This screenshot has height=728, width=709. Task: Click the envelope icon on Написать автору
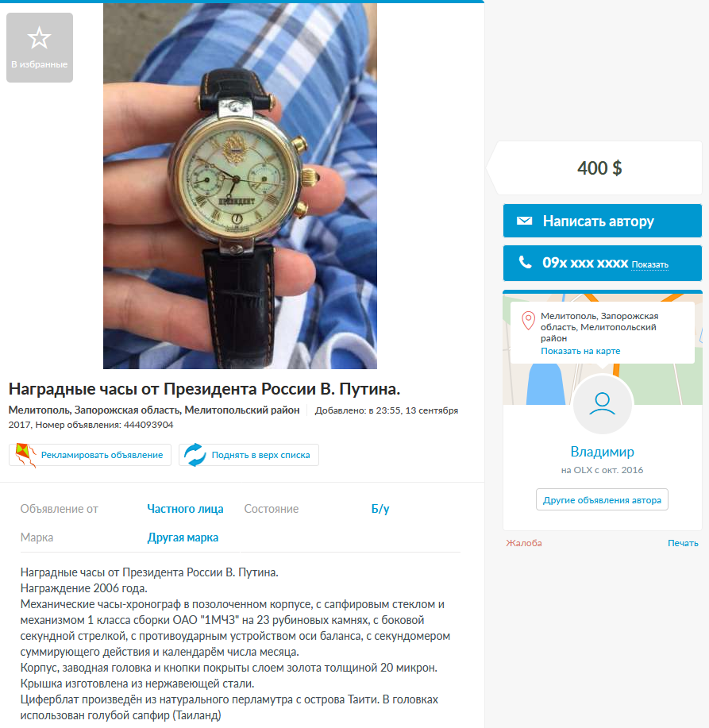tap(525, 221)
